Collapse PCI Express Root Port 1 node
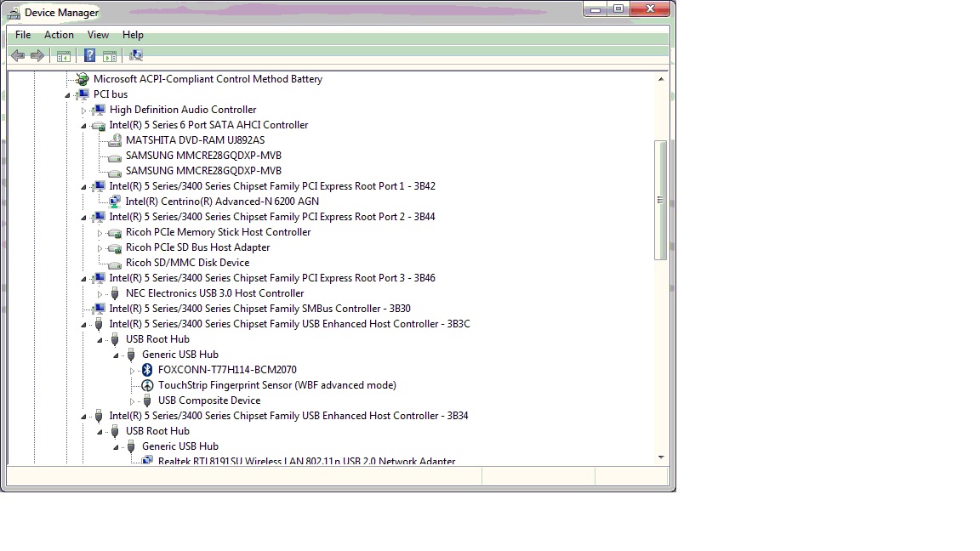 click(83, 187)
